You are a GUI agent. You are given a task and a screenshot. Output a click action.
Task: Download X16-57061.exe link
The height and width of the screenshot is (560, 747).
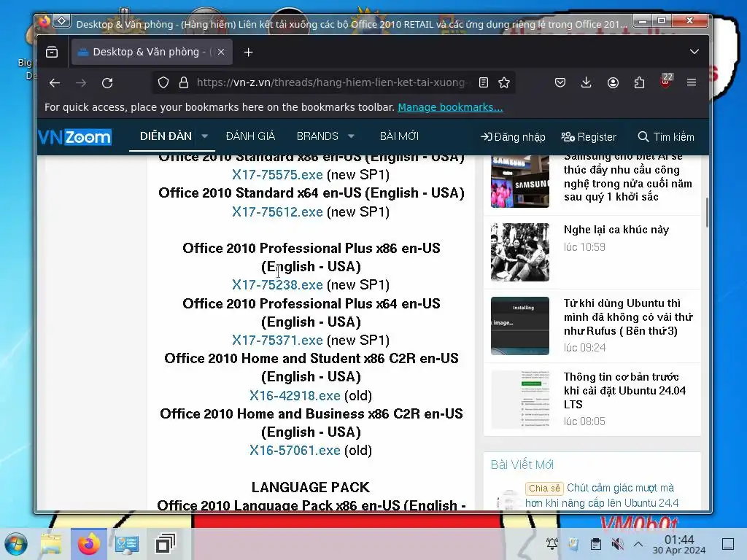(x=295, y=451)
